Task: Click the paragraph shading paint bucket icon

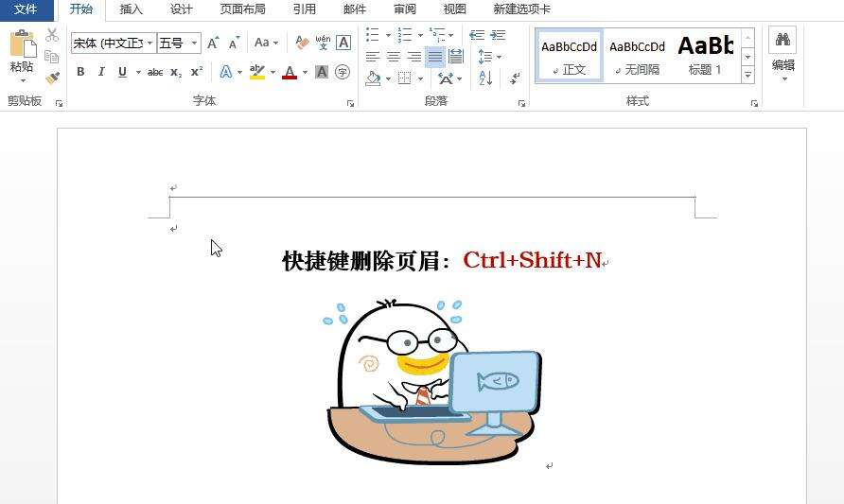Action: point(373,78)
